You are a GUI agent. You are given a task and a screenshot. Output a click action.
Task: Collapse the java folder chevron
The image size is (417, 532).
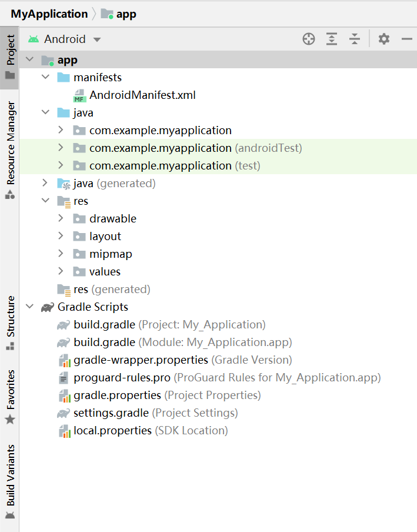click(45, 112)
